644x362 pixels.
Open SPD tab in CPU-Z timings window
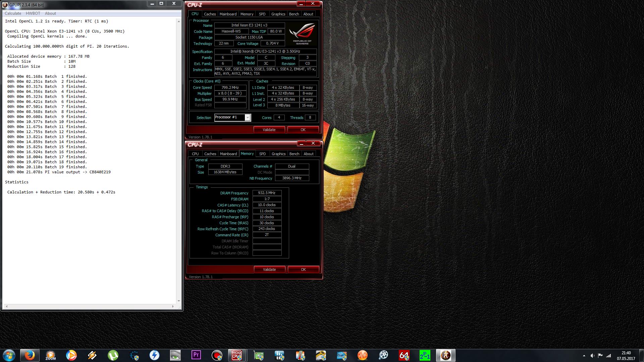pos(263,154)
